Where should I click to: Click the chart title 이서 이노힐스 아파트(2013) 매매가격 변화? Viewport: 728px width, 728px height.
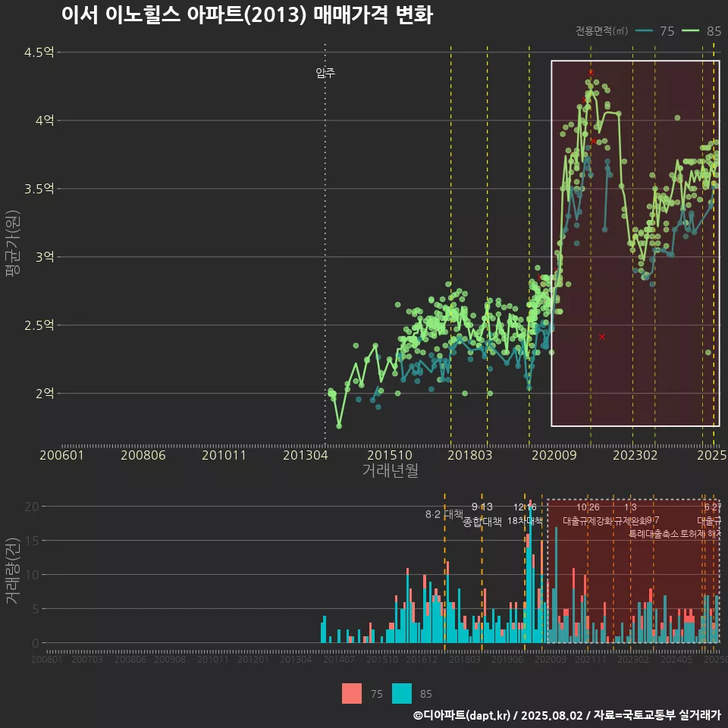(x=247, y=15)
